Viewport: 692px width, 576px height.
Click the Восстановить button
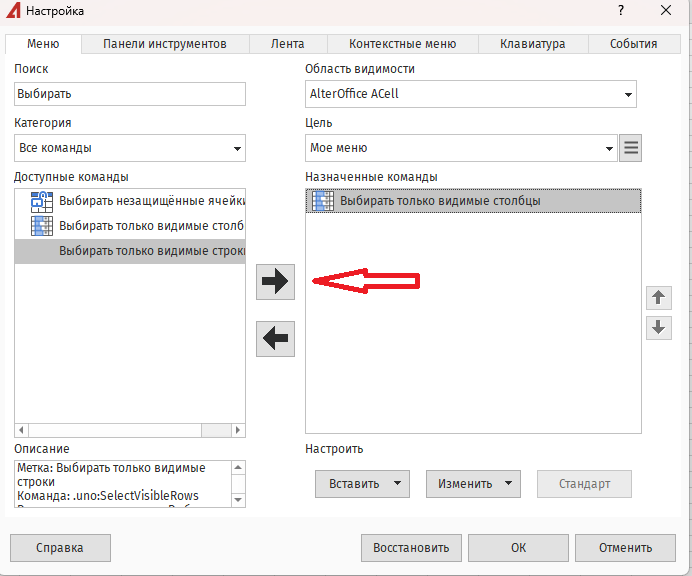tap(411, 547)
